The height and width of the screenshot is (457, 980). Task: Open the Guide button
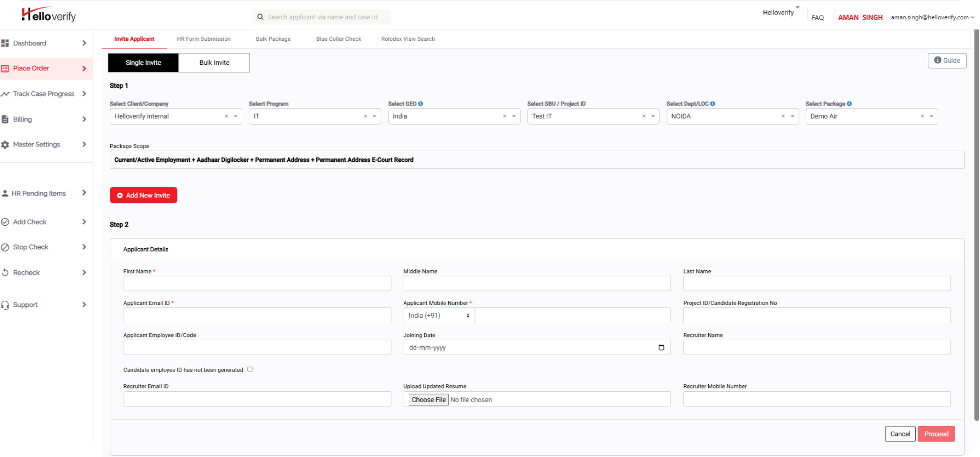(947, 61)
